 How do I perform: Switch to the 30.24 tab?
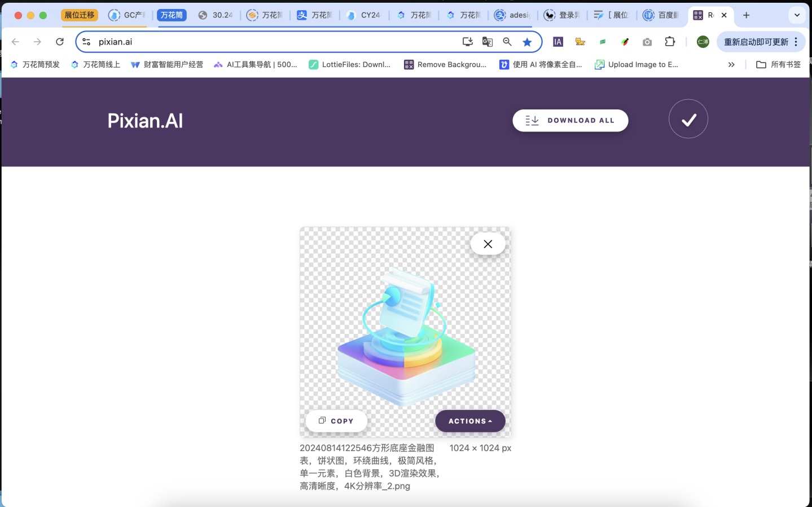pyautogui.click(x=216, y=15)
